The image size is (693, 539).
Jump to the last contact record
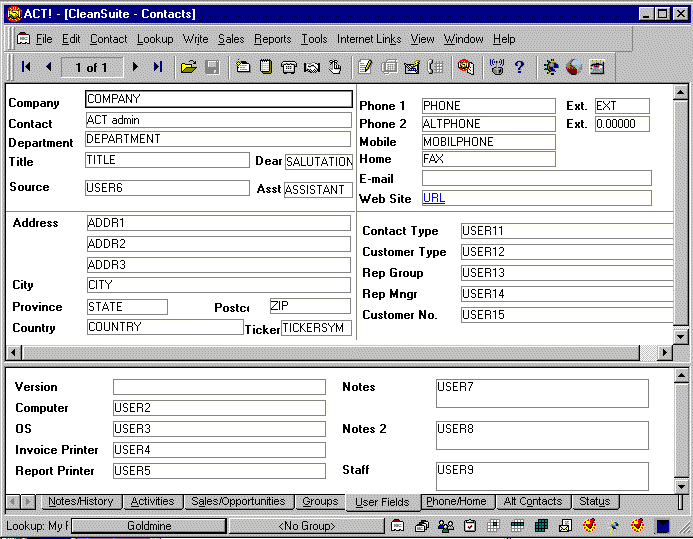tap(158, 67)
